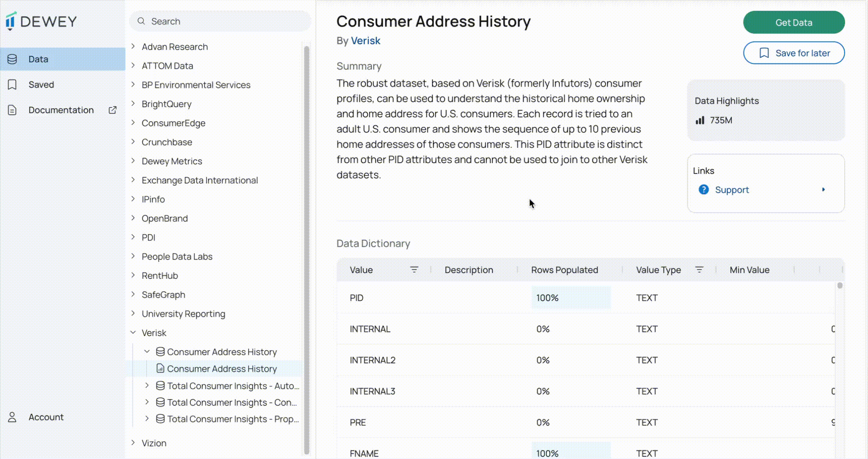Open the Value column filter icon
The width and height of the screenshot is (868, 459).
coord(414,269)
